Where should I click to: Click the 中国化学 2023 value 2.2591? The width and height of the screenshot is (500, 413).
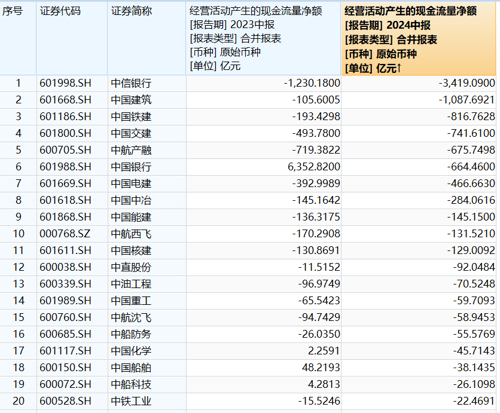(x=323, y=351)
